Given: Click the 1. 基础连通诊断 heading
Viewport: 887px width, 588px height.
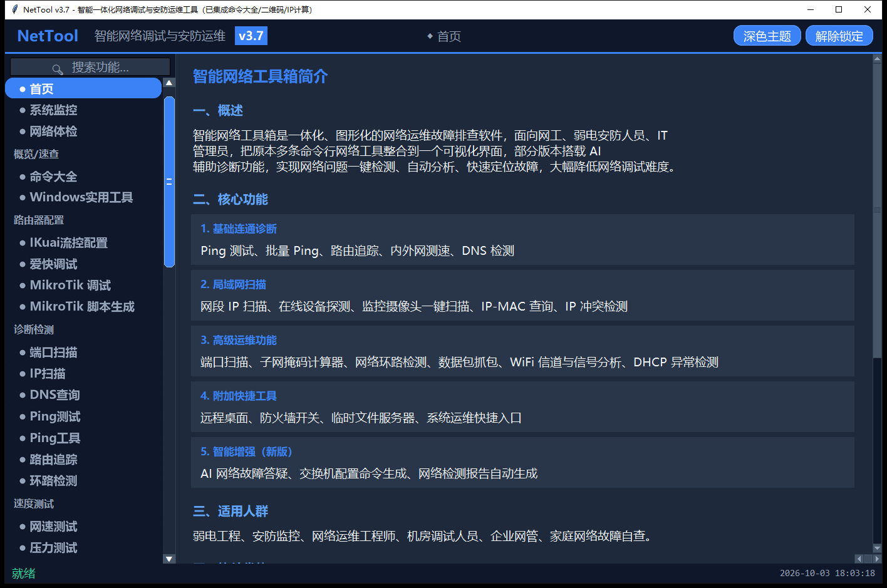Looking at the screenshot, I should tap(239, 229).
